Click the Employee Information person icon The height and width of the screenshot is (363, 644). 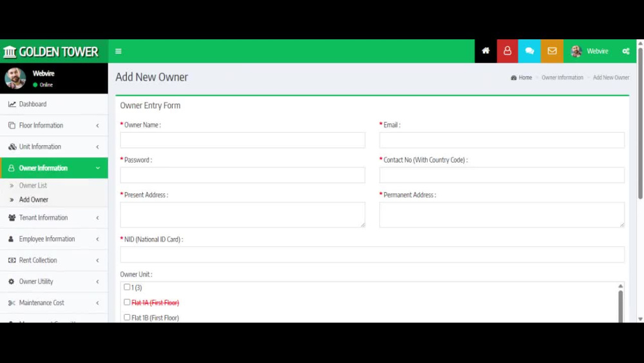tap(11, 239)
